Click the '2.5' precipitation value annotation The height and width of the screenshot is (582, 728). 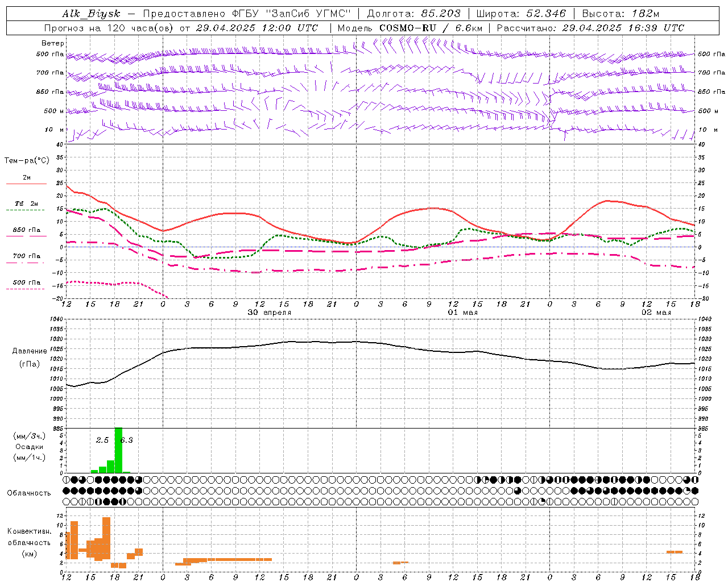tap(102, 440)
